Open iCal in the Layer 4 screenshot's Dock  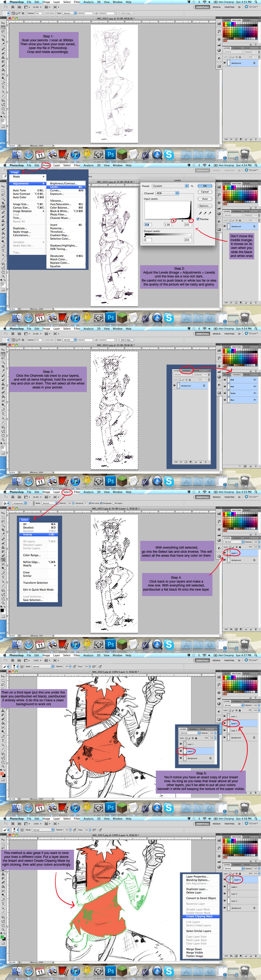[x=40, y=970]
